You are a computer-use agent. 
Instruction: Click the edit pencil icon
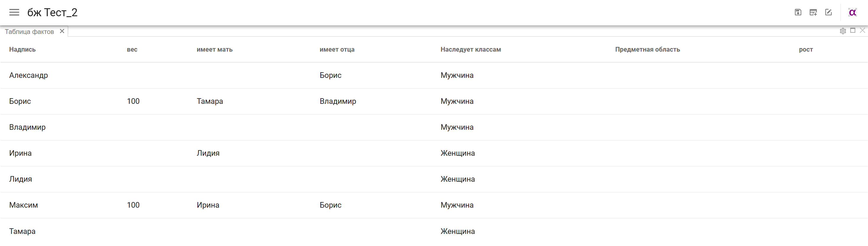coord(828,12)
